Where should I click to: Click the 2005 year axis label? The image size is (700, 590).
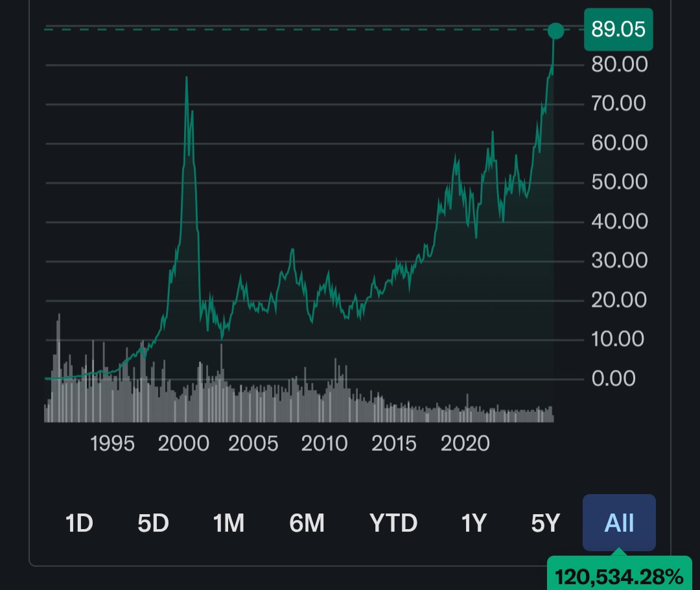coord(253,443)
